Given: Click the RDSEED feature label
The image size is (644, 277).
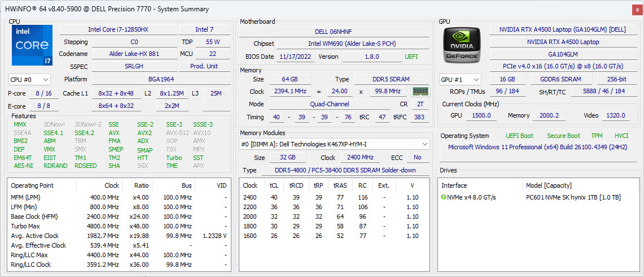Looking at the screenshot, I should coord(85,166).
